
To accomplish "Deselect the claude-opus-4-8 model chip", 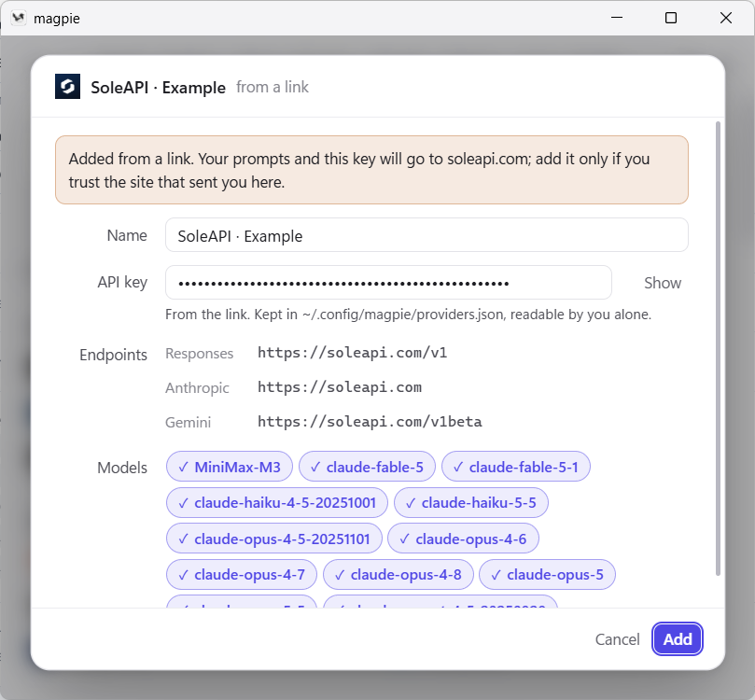I will (398, 574).
